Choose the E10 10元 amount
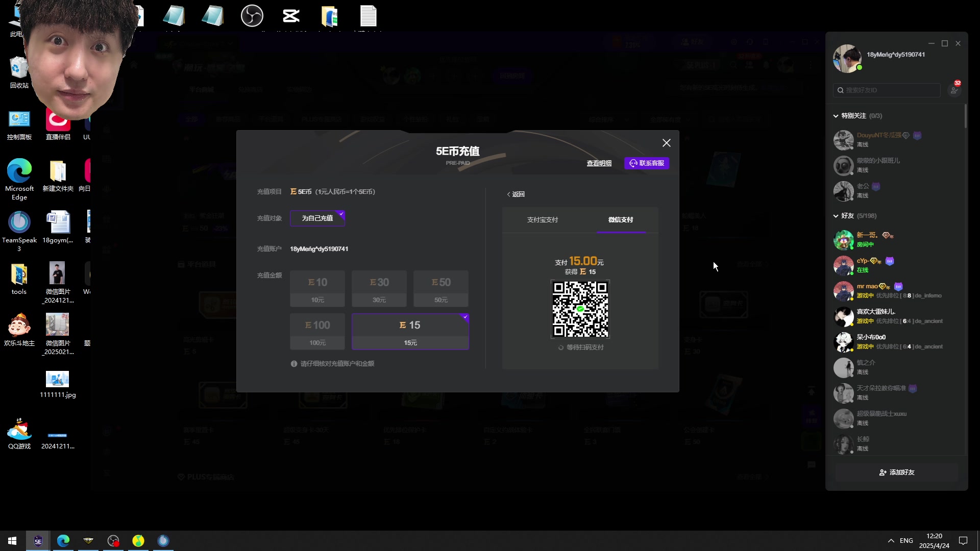 click(x=317, y=289)
